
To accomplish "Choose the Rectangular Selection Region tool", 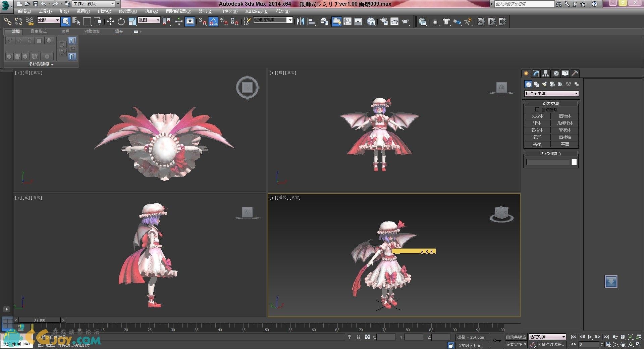I will (87, 21).
